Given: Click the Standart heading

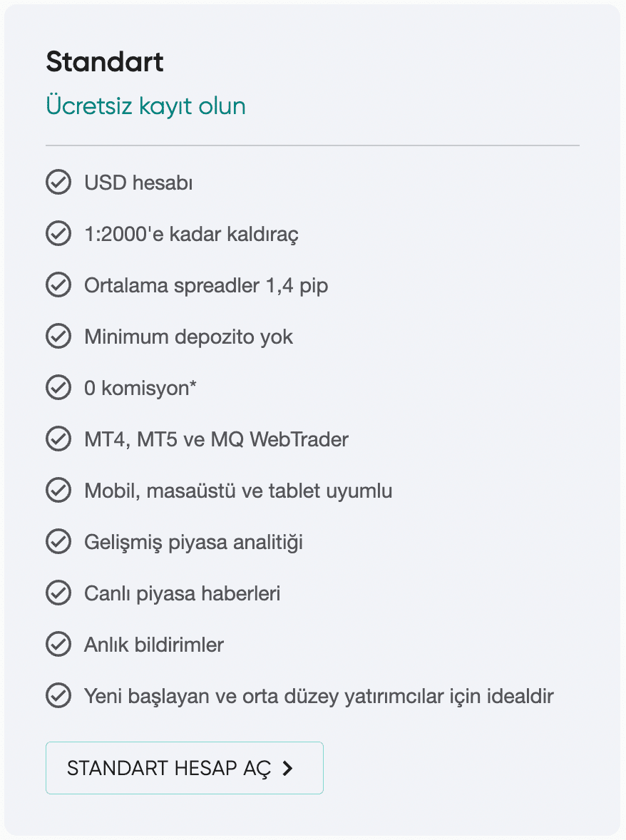Looking at the screenshot, I should 104,61.
